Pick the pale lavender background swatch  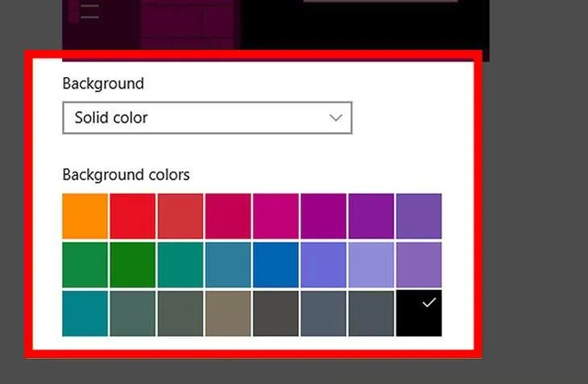click(371, 265)
